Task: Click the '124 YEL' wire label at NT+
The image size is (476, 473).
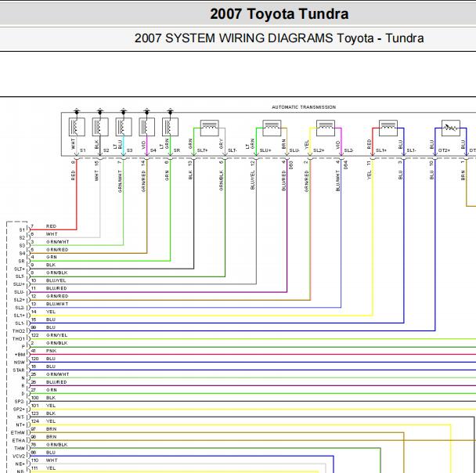Action: (43, 421)
